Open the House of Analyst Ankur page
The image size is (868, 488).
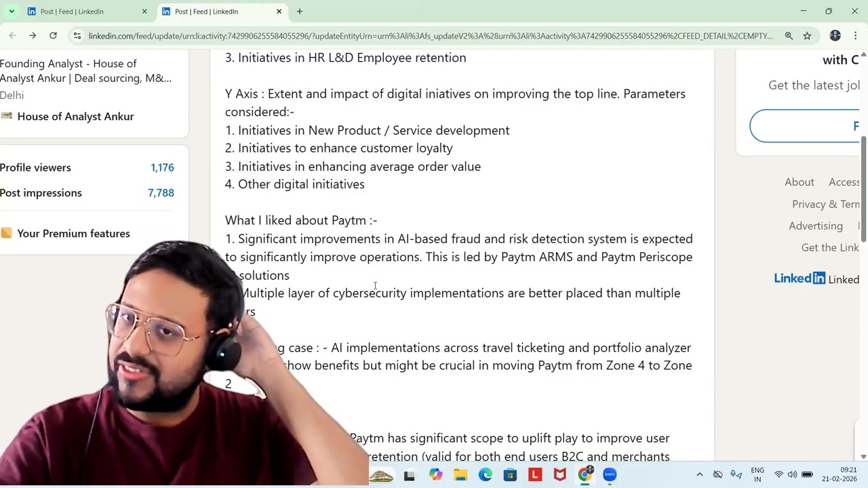tap(75, 117)
